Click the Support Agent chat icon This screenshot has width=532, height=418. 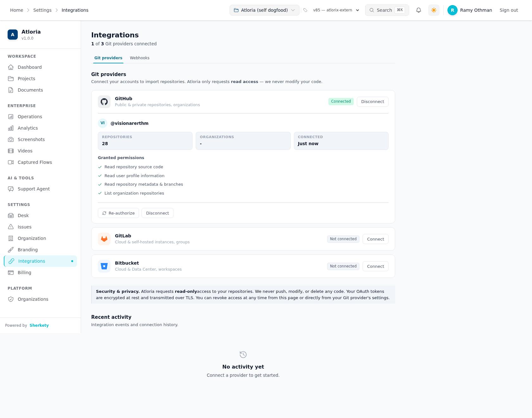point(11,189)
